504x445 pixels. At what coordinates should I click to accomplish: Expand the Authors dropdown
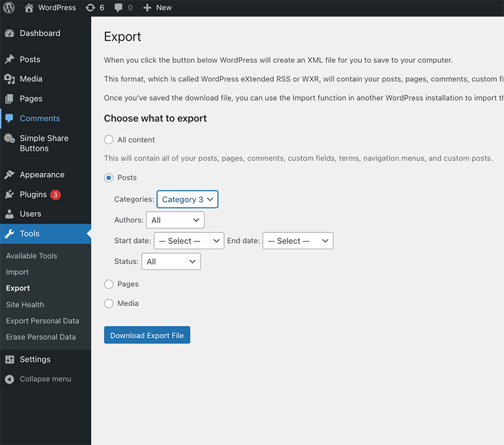[175, 219]
